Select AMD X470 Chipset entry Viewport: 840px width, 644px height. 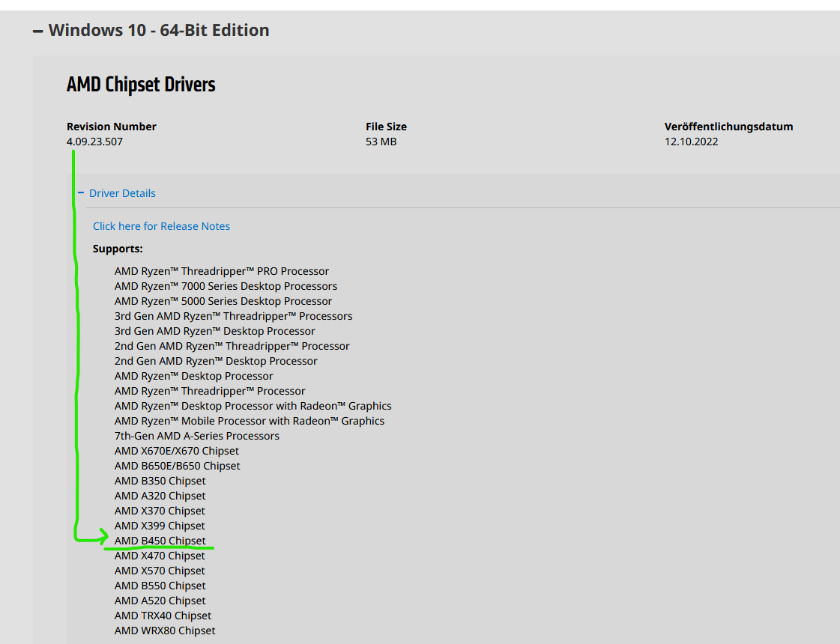pyautogui.click(x=160, y=556)
